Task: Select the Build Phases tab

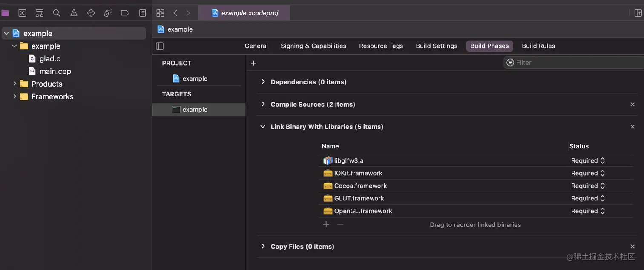Action: 489,46
